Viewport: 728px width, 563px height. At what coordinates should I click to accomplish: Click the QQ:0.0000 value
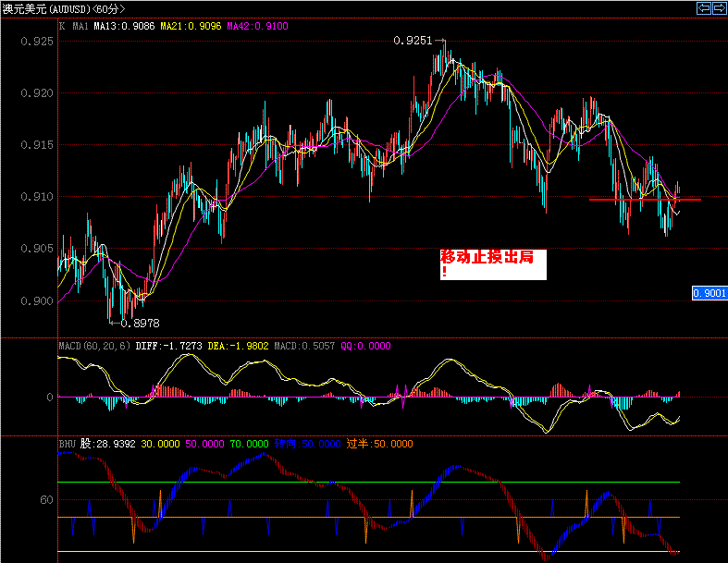point(366,346)
